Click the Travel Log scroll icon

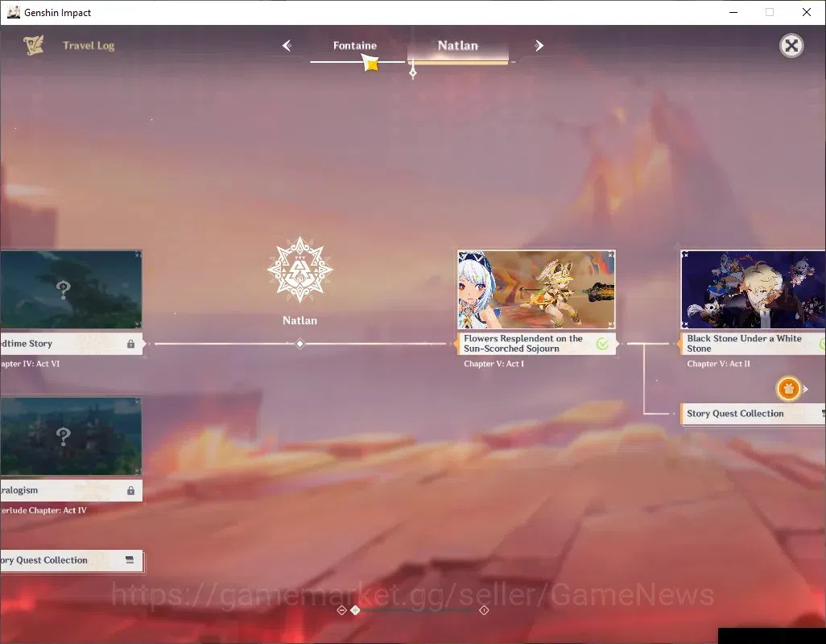click(x=34, y=45)
